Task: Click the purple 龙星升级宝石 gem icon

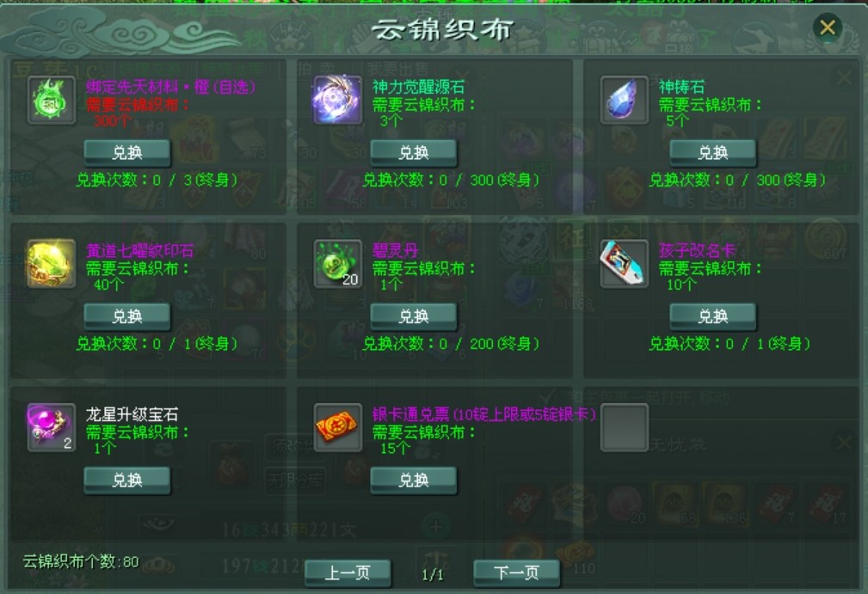Action: (52, 427)
